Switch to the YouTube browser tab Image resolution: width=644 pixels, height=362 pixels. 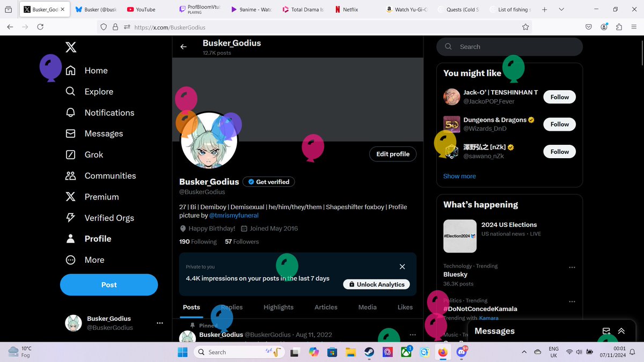click(x=145, y=10)
